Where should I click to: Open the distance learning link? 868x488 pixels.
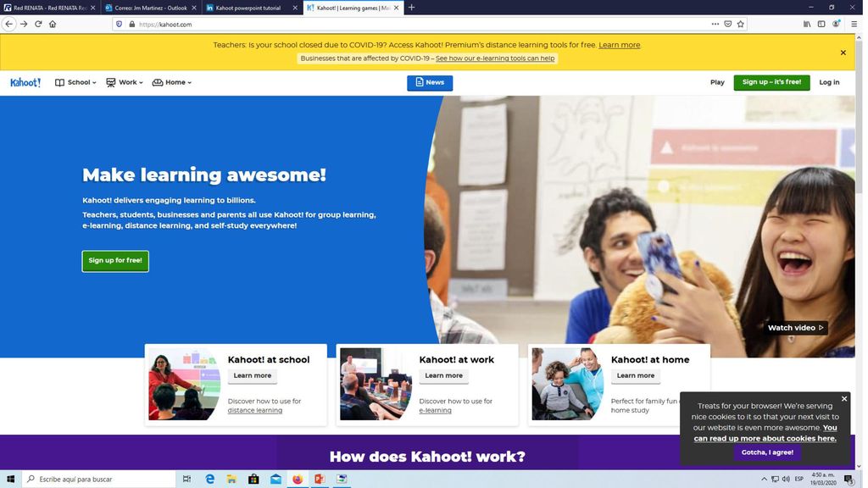click(254, 411)
